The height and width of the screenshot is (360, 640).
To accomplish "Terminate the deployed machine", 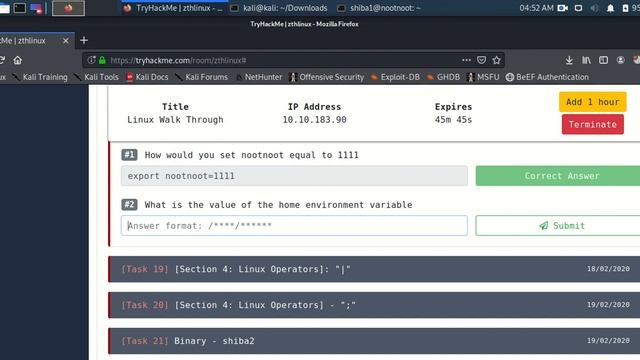I will point(592,124).
